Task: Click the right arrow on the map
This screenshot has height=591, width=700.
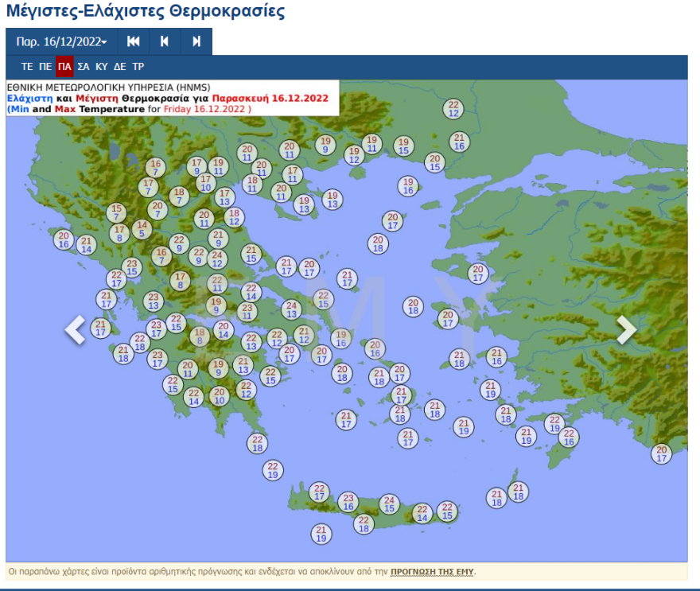Action: coord(627,329)
